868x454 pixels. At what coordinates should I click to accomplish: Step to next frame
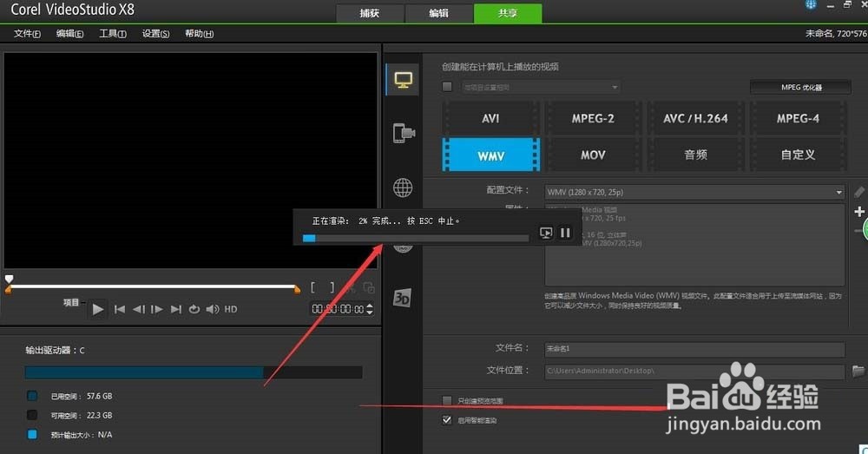pyautogui.click(x=156, y=309)
